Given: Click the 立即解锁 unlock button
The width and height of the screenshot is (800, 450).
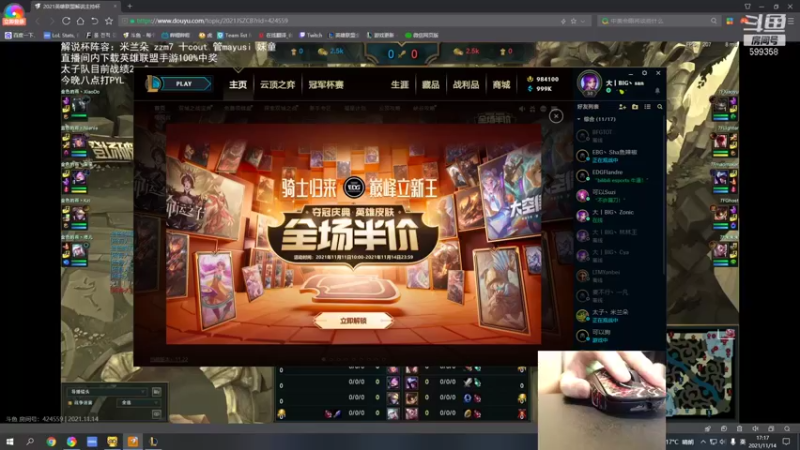Looking at the screenshot, I should pyautogui.click(x=353, y=321).
